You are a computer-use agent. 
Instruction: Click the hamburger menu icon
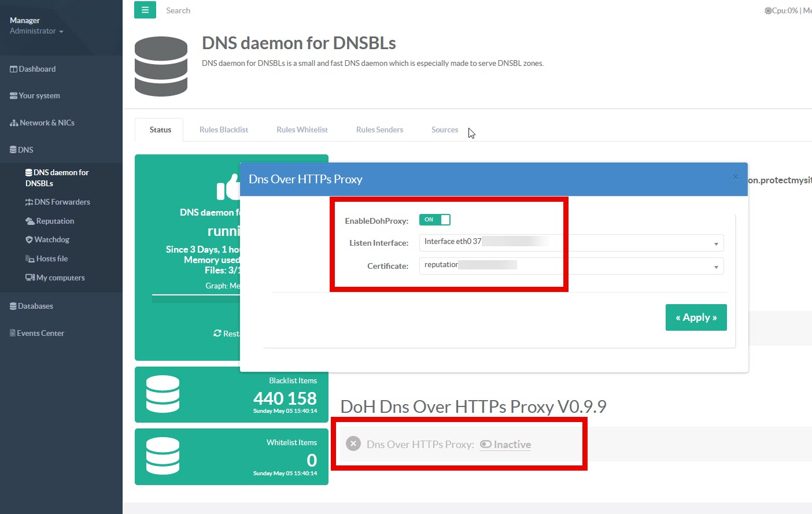pos(145,10)
